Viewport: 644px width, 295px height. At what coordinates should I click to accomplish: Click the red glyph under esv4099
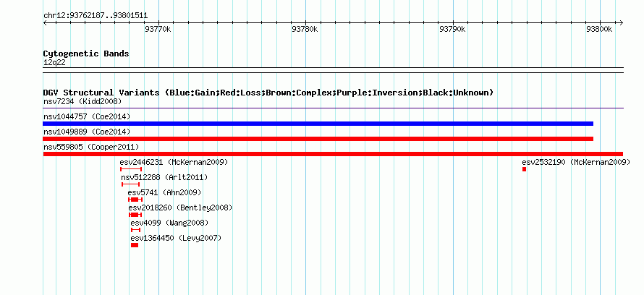(x=135, y=230)
